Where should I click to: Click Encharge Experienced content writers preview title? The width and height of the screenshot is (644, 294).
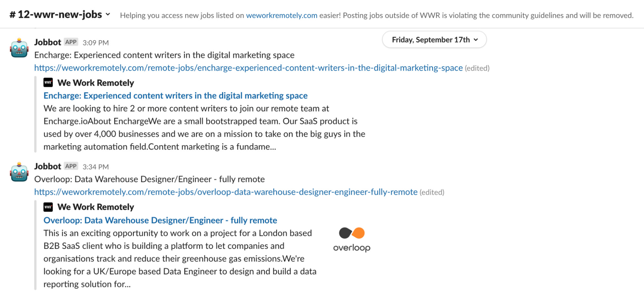point(176,96)
